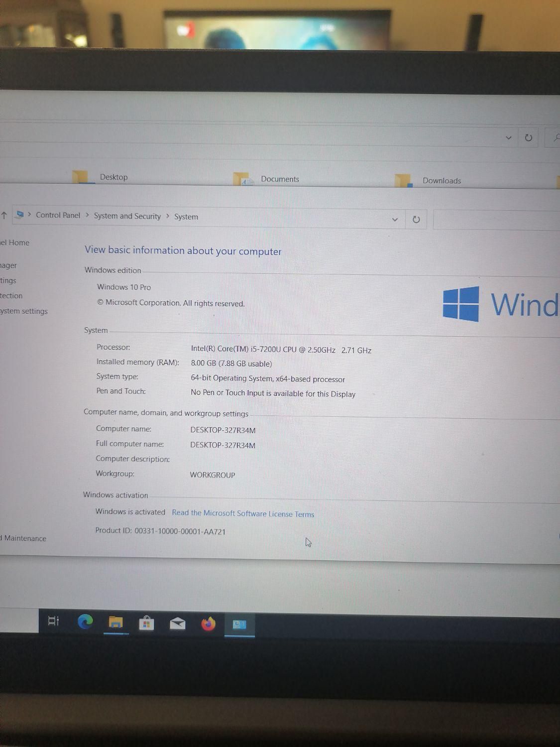Open Desktop folder in File Explorer window
Viewport: 560px width, 747px height.
click(x=100, y=177)
